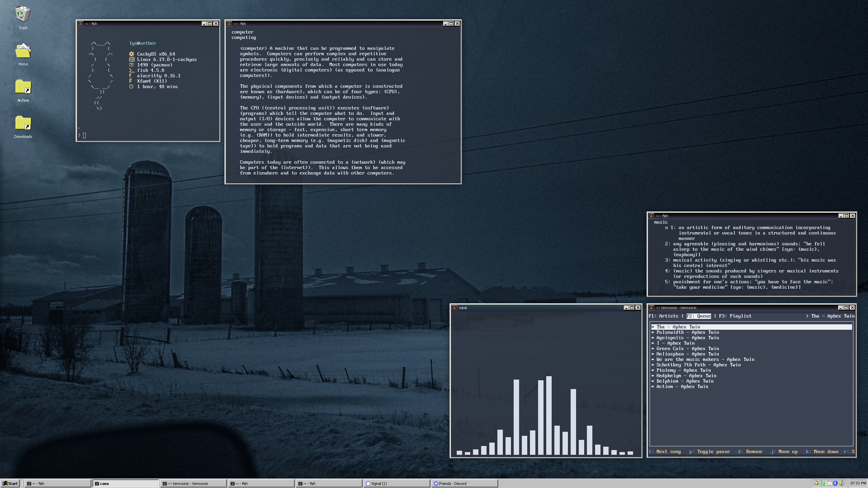Select the cava taskbar button
This screenshot has width=868, height=488.
(x=125, y=484)
